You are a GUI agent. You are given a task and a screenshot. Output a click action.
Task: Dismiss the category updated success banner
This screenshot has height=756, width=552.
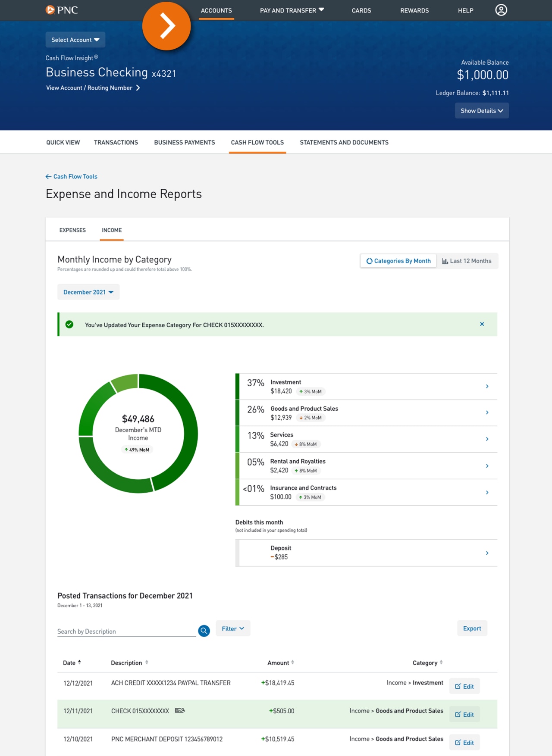click(x=482, y=324)
